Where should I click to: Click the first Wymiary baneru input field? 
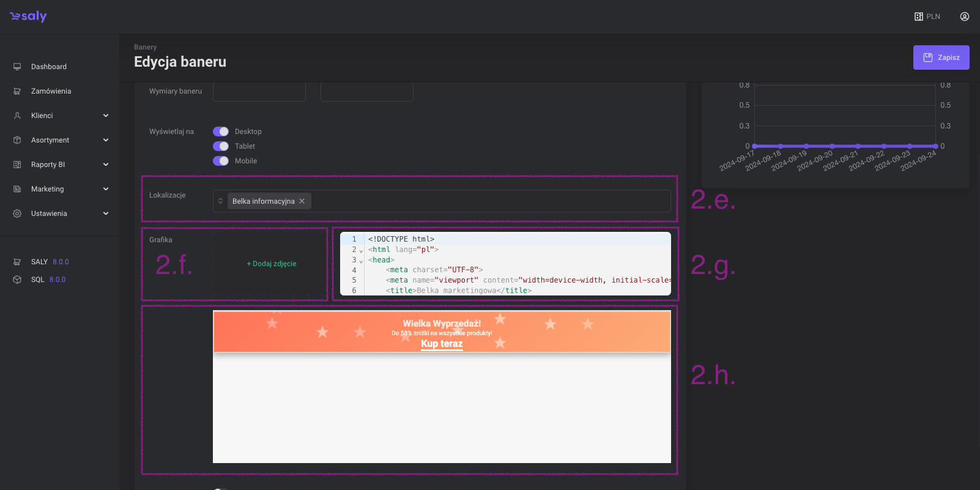click(259, 92)
